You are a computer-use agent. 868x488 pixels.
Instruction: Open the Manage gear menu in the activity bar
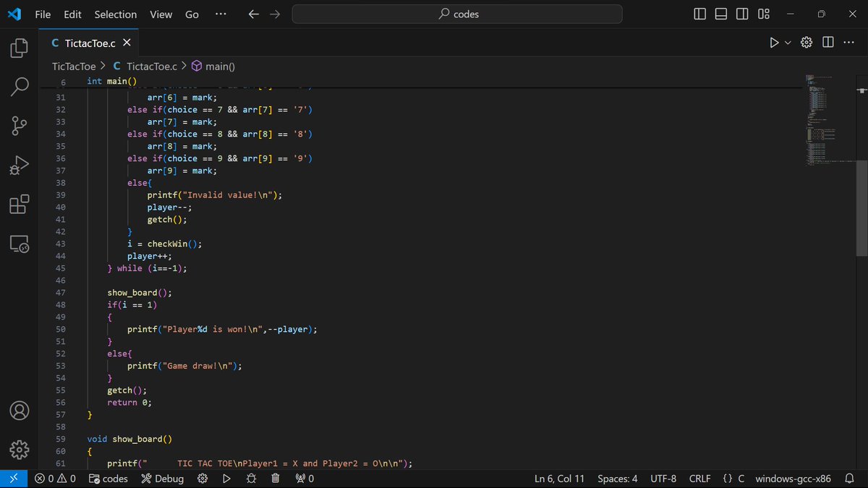[20, 450]
